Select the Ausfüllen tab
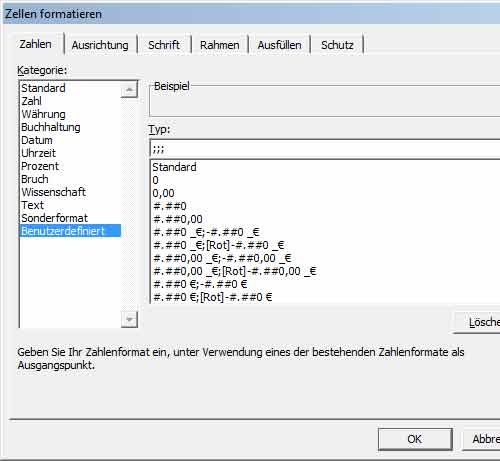 click(x=279, y=45)
